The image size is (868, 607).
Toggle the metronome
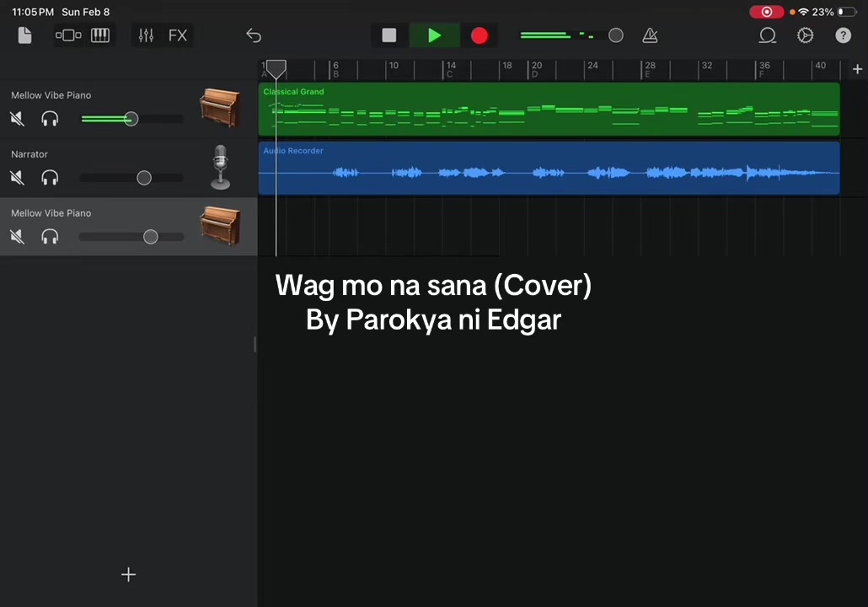pyautogui.click(x=650, y=35)
